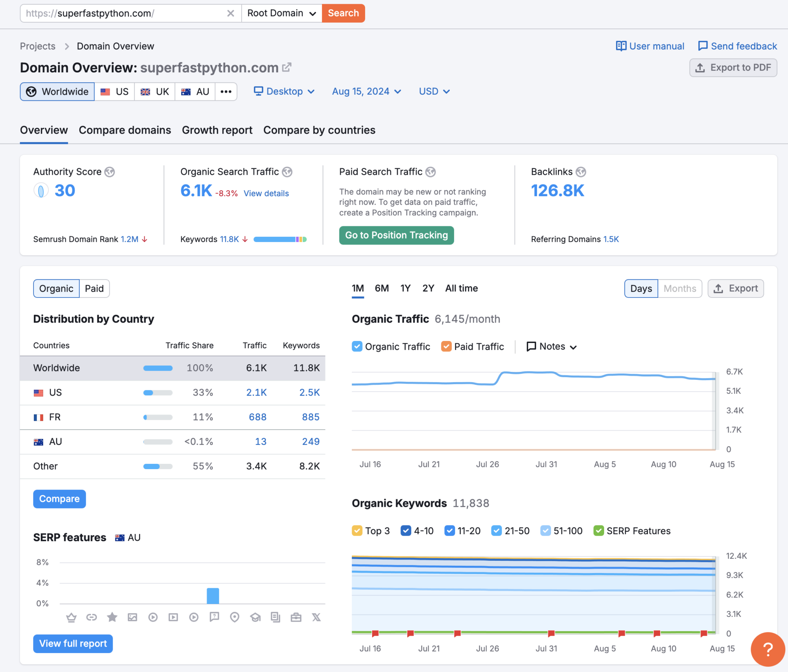The height and width of the screenshot is (672, 788).
Task: Toggle the Top 3 keywords checkbox
Action: (x=357, y=531)
